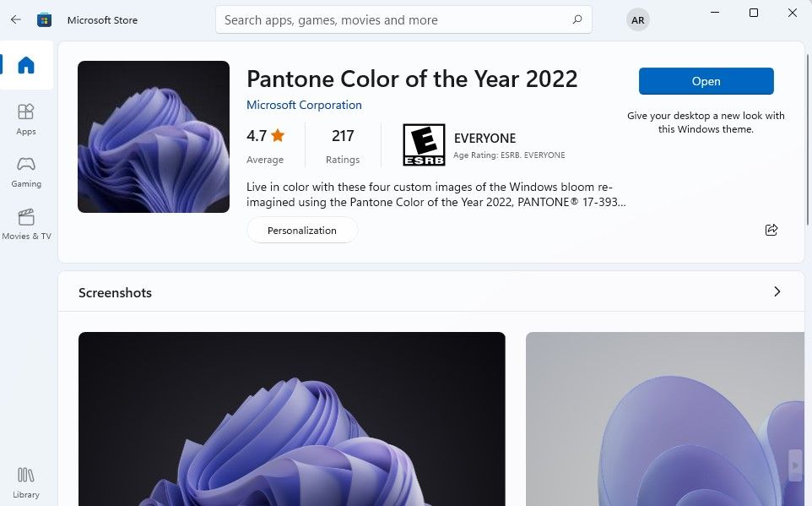
Task: Click the share icon for this theme
Action: pos(771,230)
